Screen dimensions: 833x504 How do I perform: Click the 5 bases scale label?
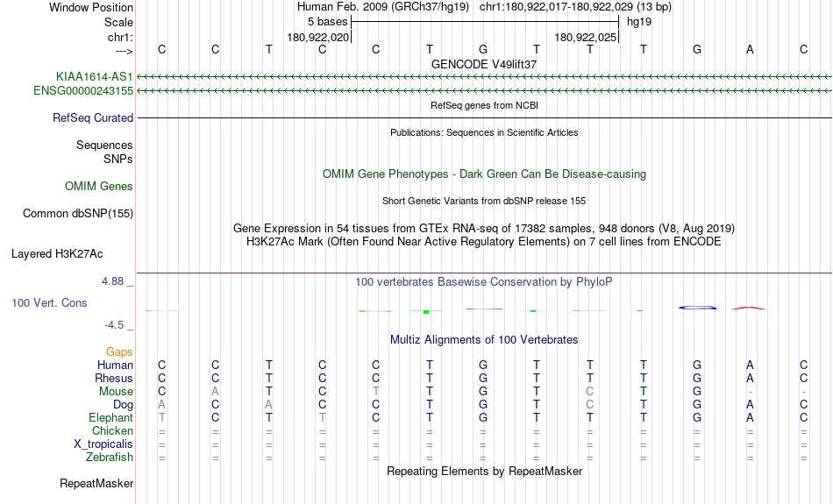[327, 22]
